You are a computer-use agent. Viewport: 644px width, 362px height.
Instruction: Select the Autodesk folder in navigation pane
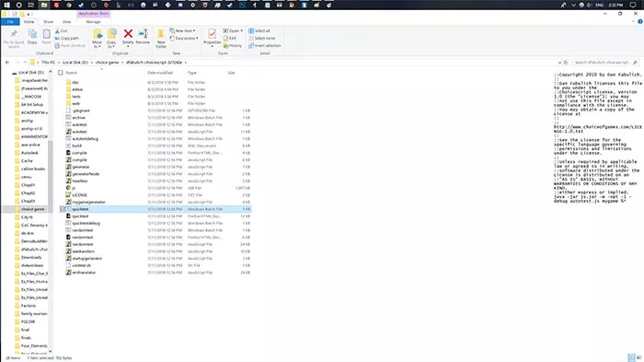(x=29, y=153)
